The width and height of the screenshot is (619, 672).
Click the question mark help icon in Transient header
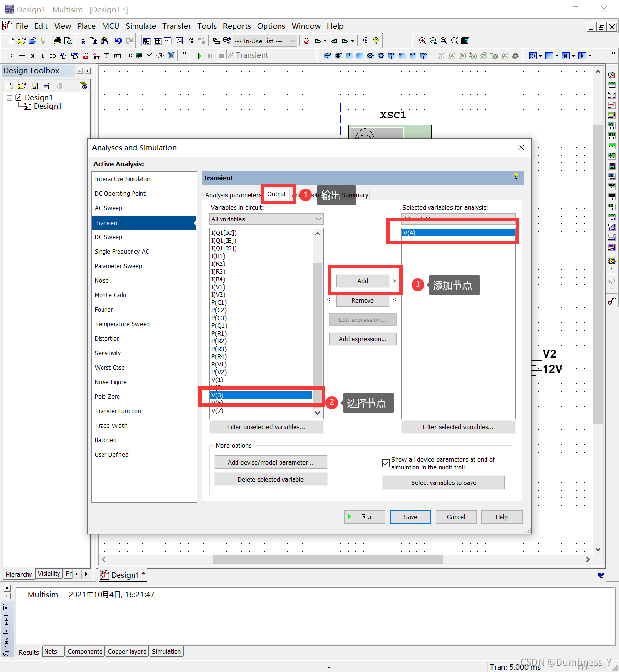click(516, 177)
